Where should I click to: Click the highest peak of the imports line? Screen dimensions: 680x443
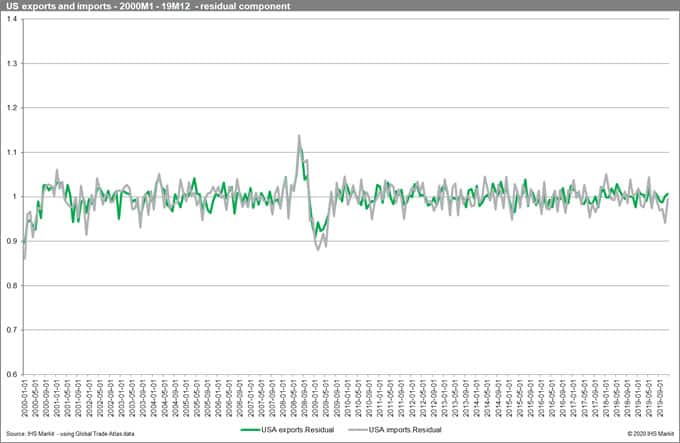coord(298,136)
